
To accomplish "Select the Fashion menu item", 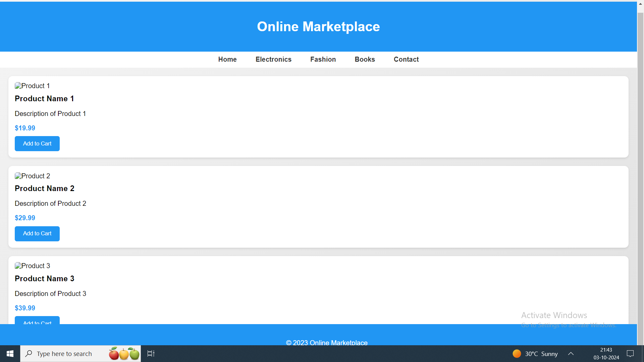I will pyautogui.click(x=323, y=59).
